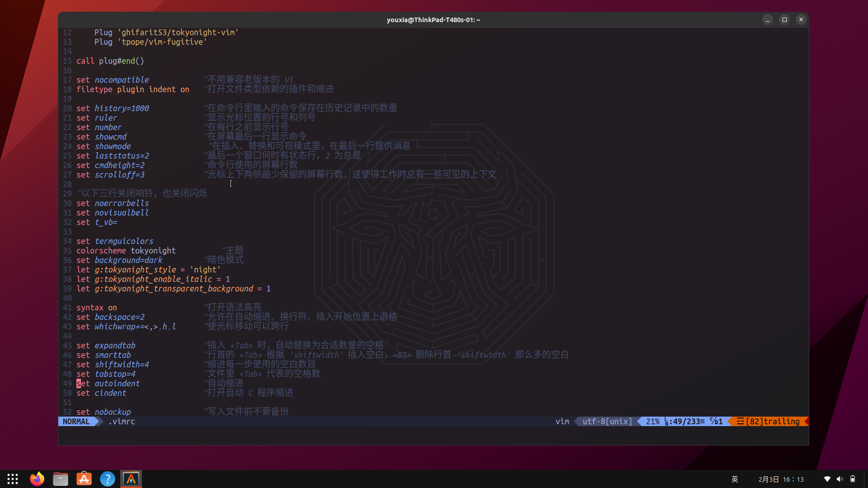Open Firefox from the taskbar
The width and height of the screenshot is (868, 488).
37,479
